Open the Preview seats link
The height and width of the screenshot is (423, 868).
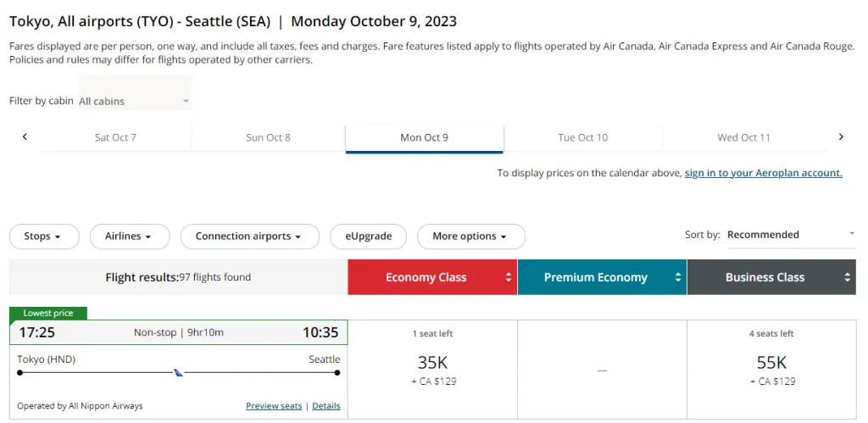click(x=274, y=406)
